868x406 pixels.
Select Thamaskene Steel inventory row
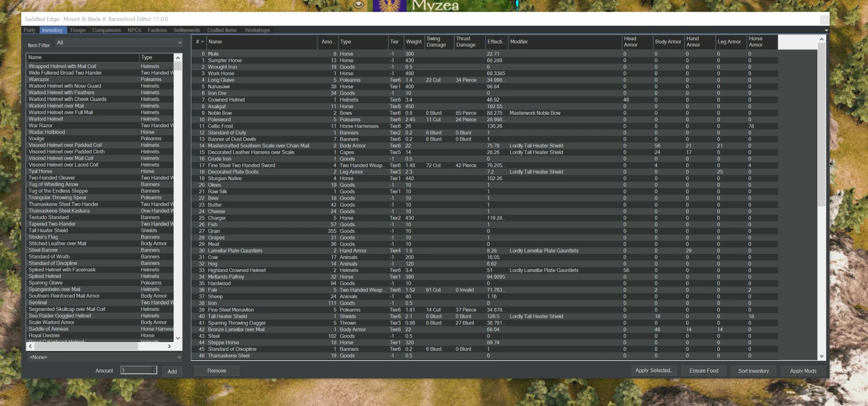tap(485, 356)
